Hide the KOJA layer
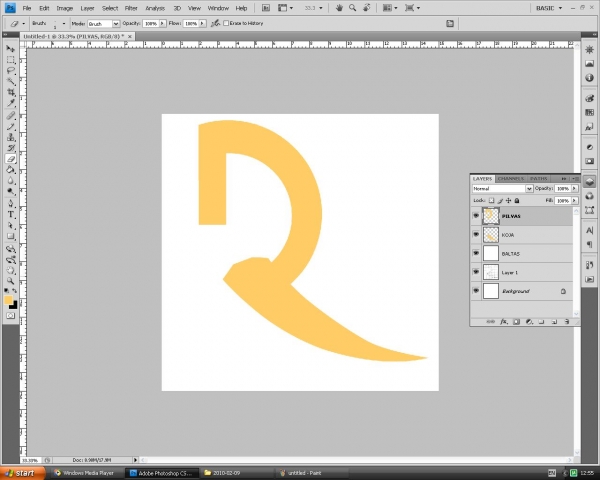This screenshot has height=480, width=600. coord(476,234)
